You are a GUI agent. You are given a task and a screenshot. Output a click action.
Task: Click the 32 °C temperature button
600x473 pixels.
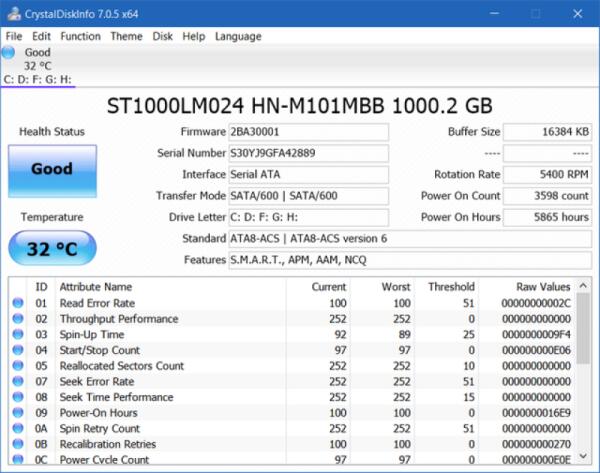pyautogui.click(x=52, y=249)
